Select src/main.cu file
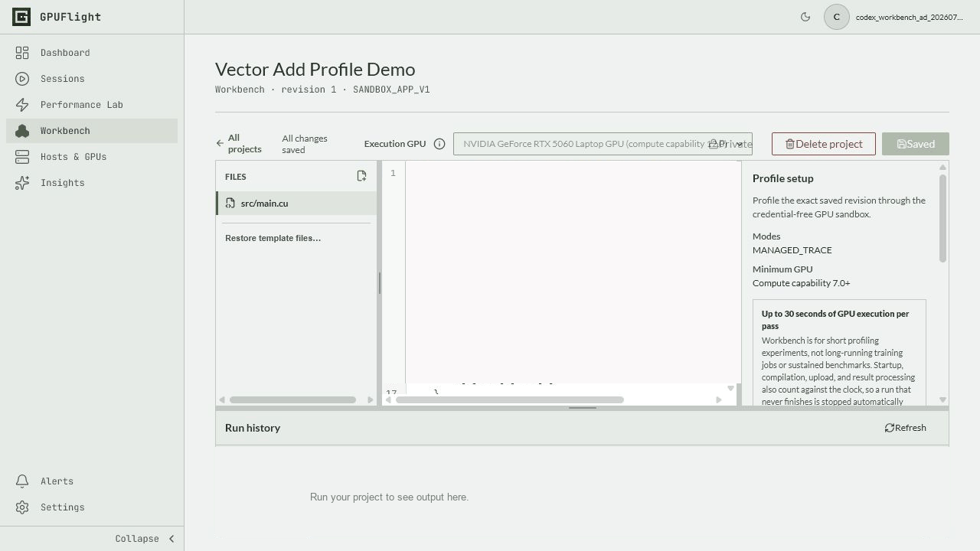Screen dimensions: 980x551 296,204
